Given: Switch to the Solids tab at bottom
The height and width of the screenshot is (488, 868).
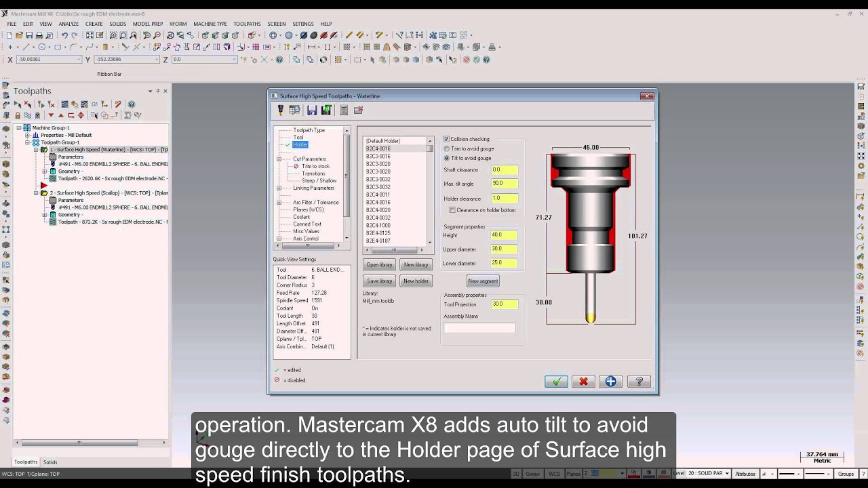Looking at the screenshot, I should tap(50, 462).
